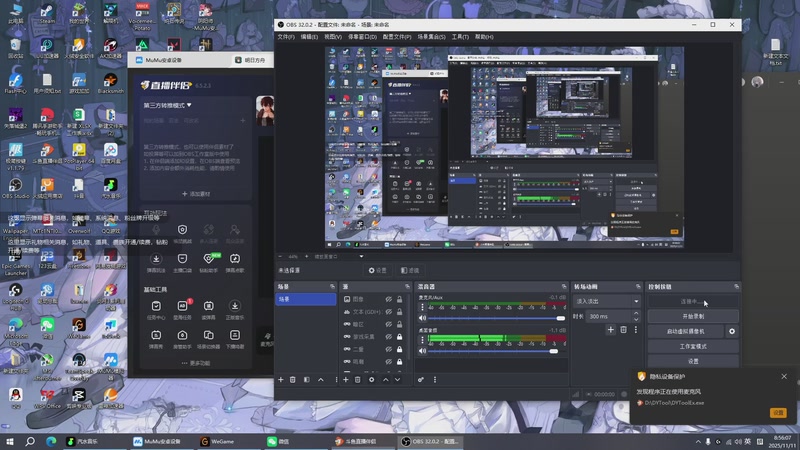The height and width of the screenshot is (450, 800).
Task: Open the 淡入淡出 transition dropdown
Action: [x=606, y=302]
